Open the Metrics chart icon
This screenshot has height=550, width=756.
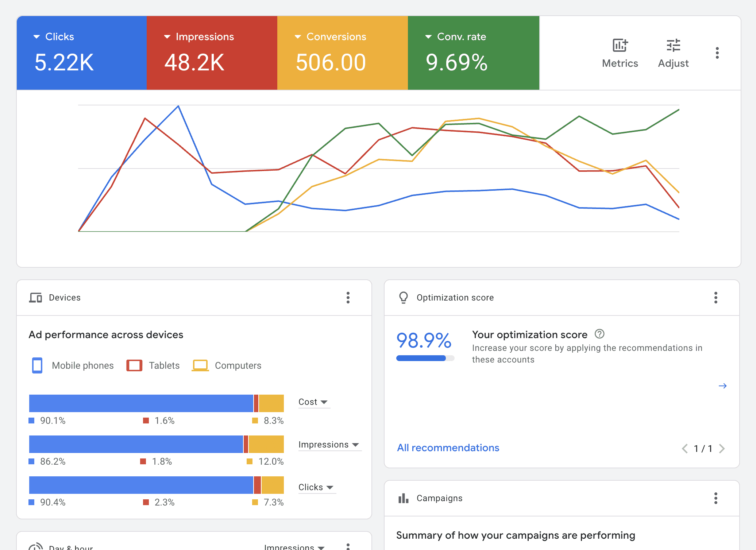point(620,46)
